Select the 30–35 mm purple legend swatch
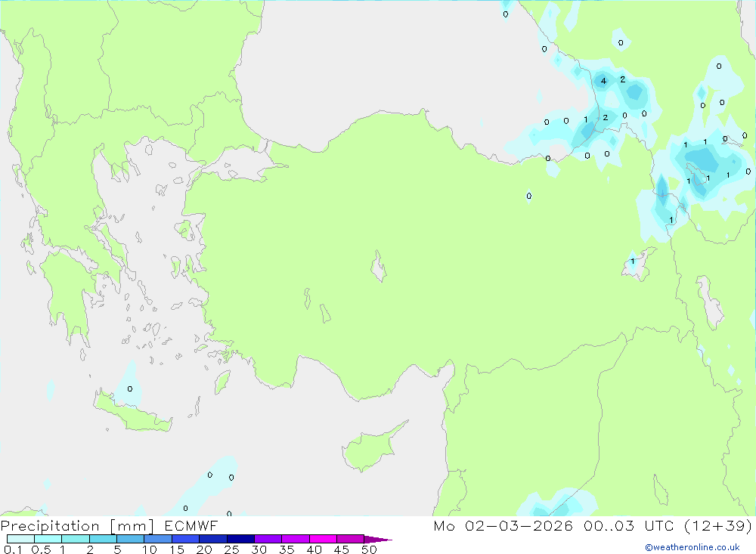Viewport: 756px width, 554px height. pyautogui.click(x=268, y=539)
